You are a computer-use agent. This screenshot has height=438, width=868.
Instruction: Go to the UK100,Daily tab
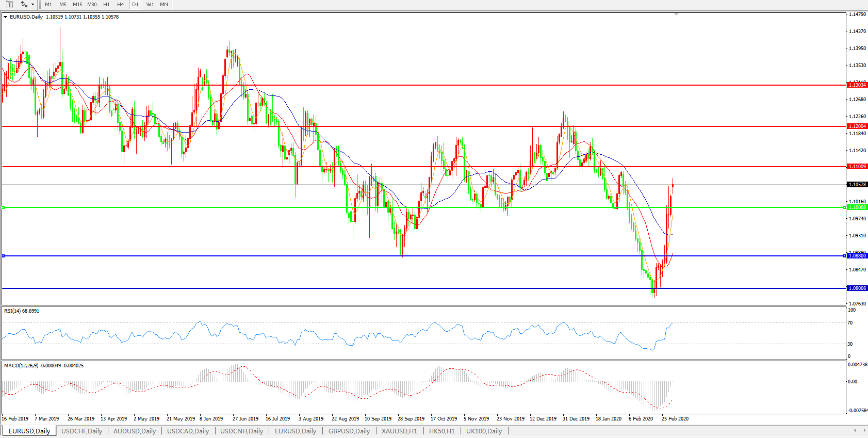483,431
